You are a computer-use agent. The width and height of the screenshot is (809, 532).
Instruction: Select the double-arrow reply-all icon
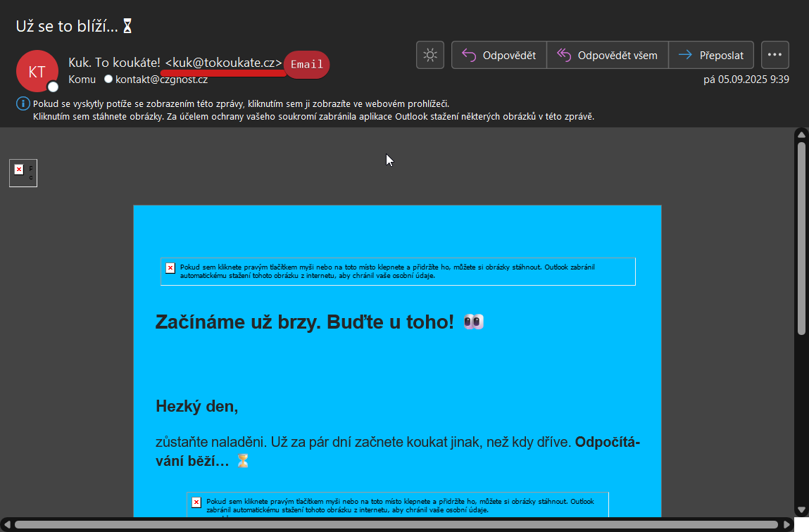563,54
